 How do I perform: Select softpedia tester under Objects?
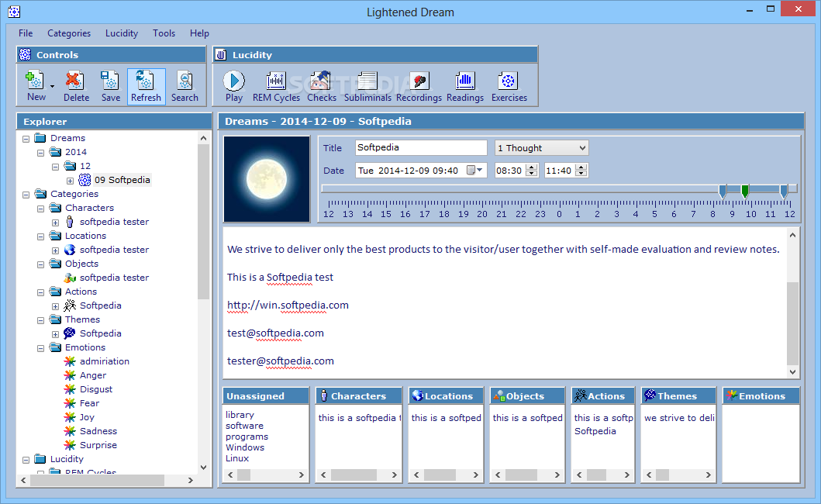tap(114, 277)
